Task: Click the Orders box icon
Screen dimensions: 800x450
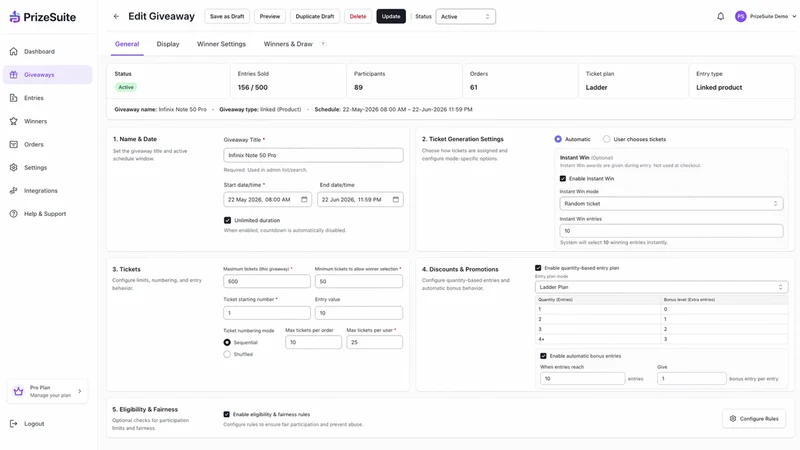Action: coord(14,144)
